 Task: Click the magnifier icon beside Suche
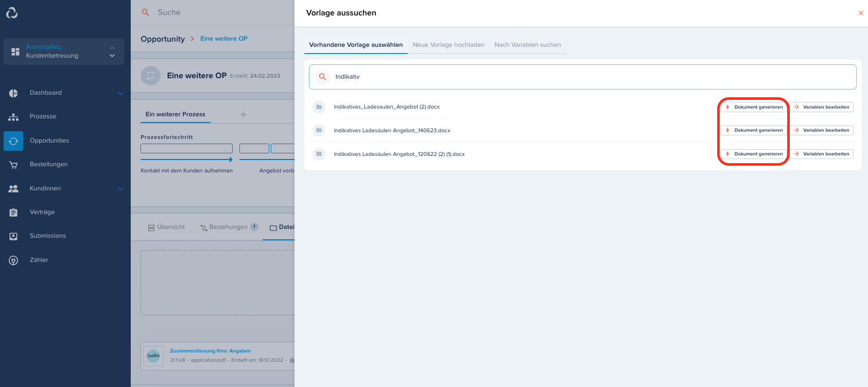click(x=146, y=12)
